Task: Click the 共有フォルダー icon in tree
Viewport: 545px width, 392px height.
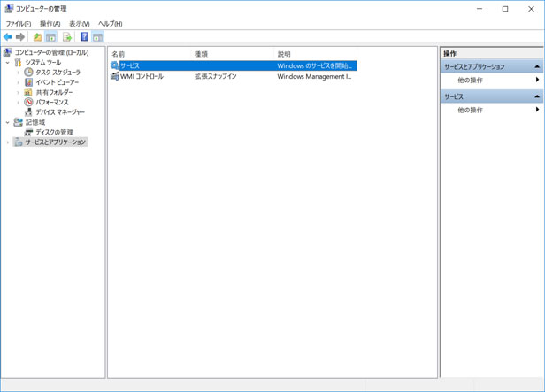Action: click(x=28, y=92)
